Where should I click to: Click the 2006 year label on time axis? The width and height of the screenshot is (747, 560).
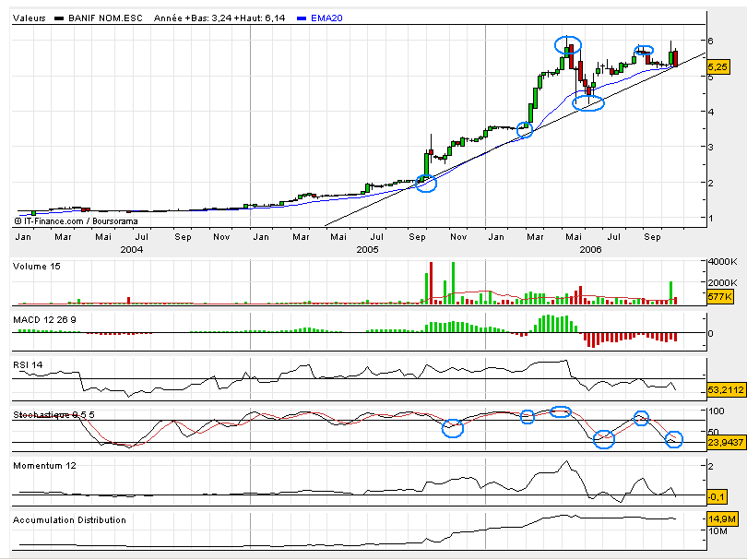click(x=590, y=250)
